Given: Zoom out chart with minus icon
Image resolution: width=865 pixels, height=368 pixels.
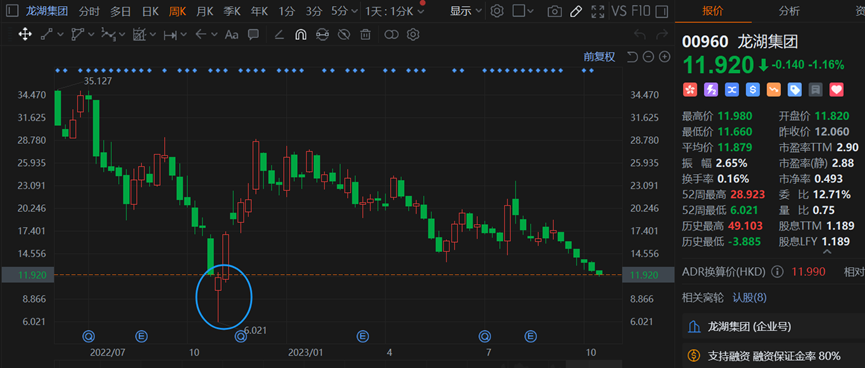Looking at the screenshot, I should click(x=649, y=56).
